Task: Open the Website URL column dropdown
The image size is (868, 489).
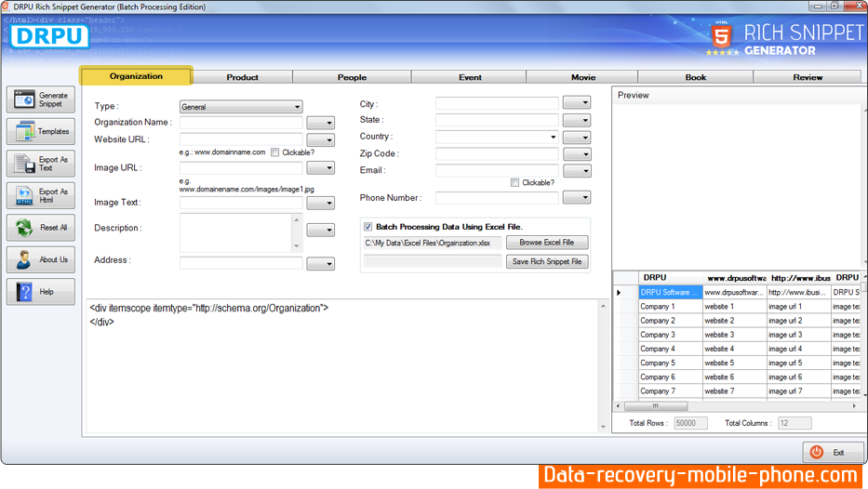Action: tap(321, 140)
